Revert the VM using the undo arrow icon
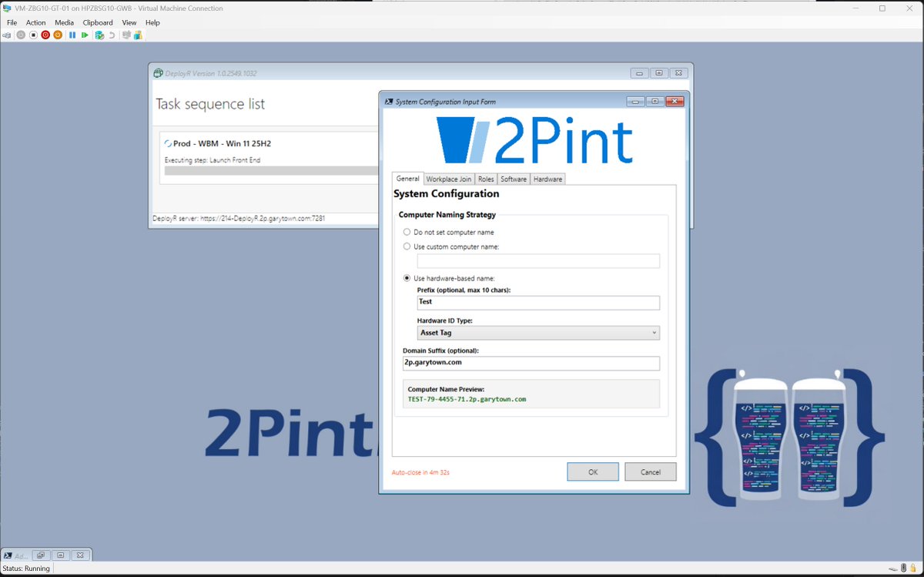Screen dimensions: 924x577 click(x=112, y=35)
